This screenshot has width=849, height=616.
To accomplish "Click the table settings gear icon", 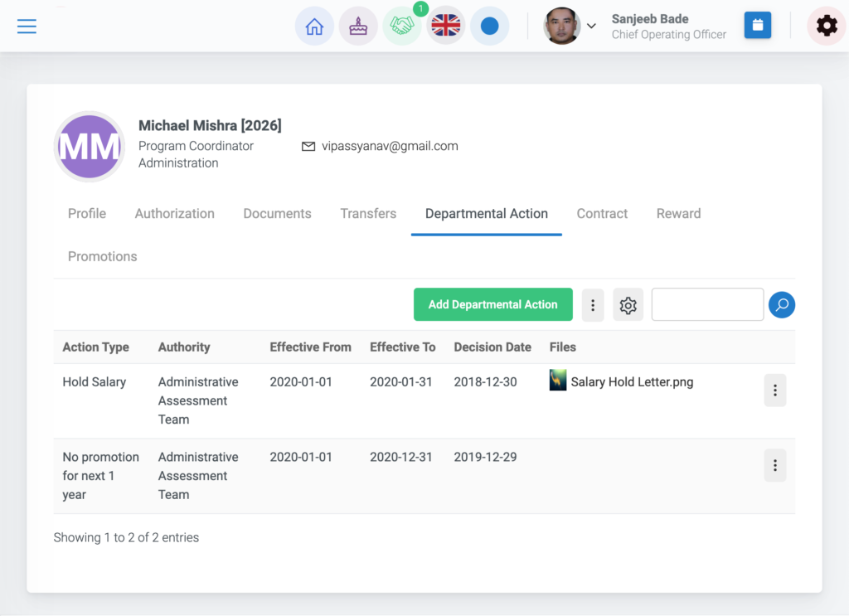I will pos(628,305).
